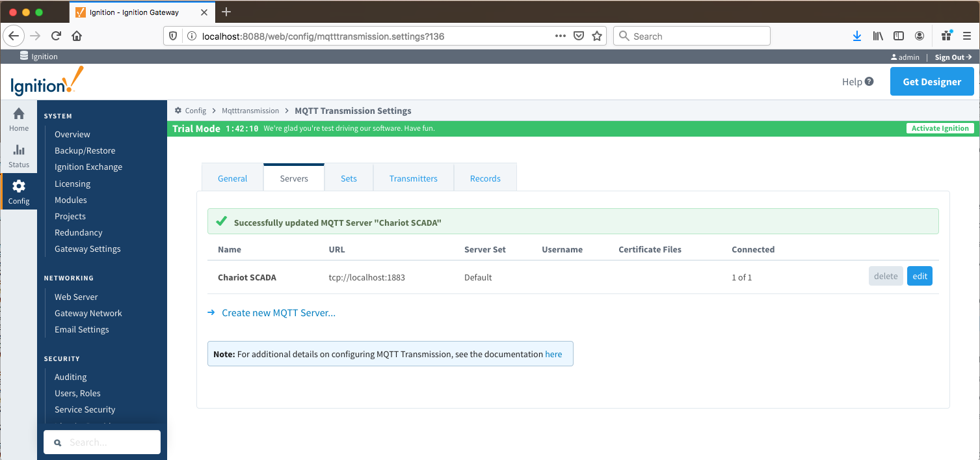Open Redundancy settings
Viewport: 980px width, 460px height.
coord(78,233)
